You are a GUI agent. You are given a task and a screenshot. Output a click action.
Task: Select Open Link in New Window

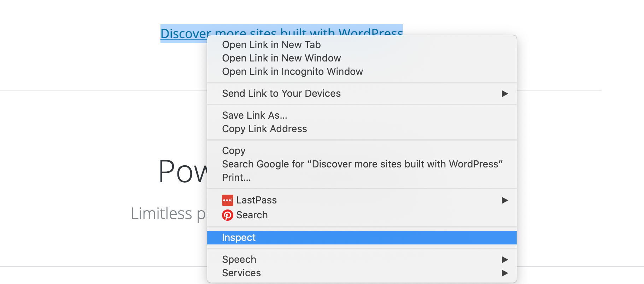coord(362,58)
